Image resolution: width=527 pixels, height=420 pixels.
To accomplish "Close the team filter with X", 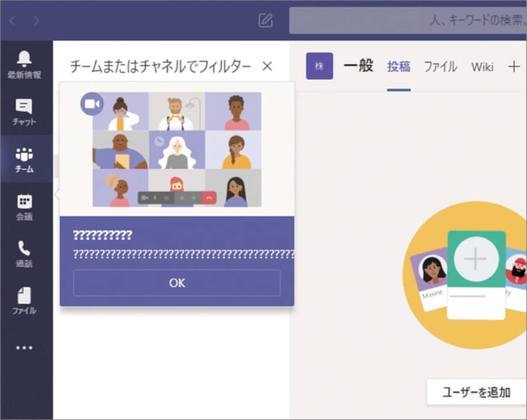I will pyautogui.click(x=267, y=67).
